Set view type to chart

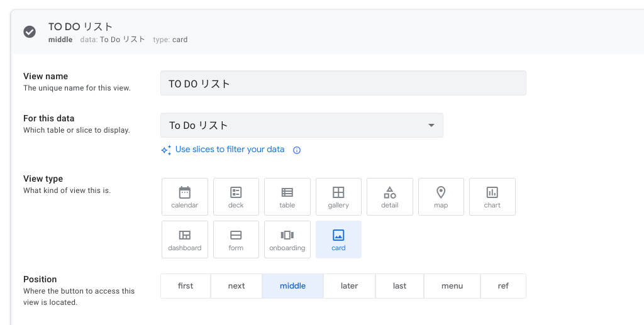pyautogui.click(x=492, y=197)
